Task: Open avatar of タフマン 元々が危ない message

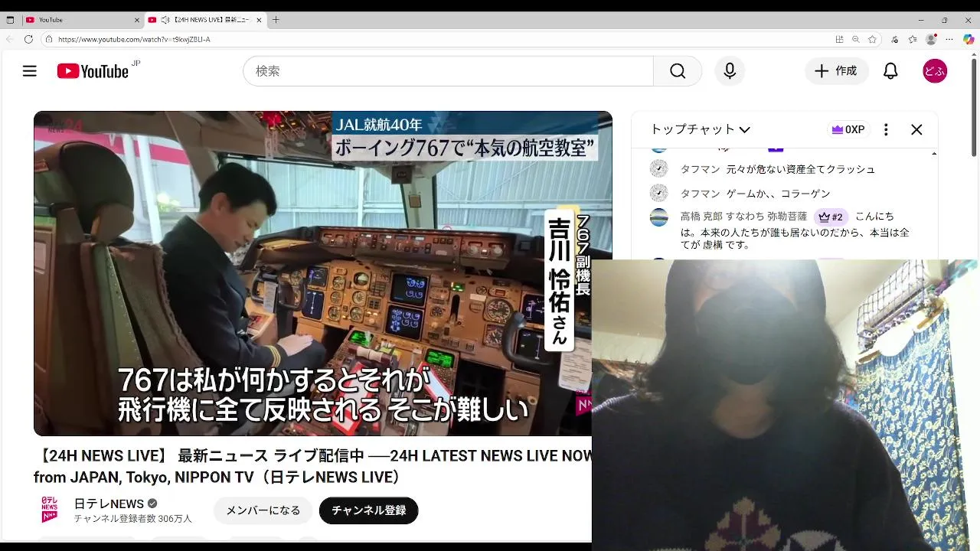Action: [658, 169]
